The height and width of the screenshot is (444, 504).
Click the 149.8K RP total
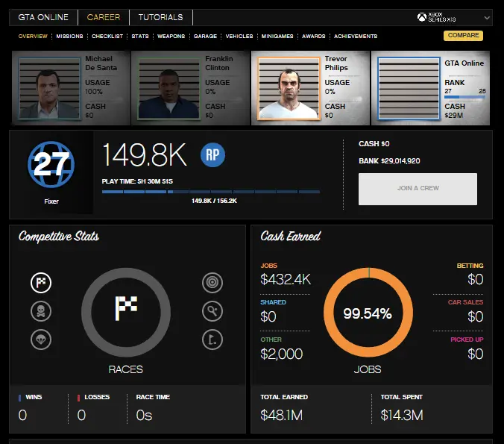145,154
